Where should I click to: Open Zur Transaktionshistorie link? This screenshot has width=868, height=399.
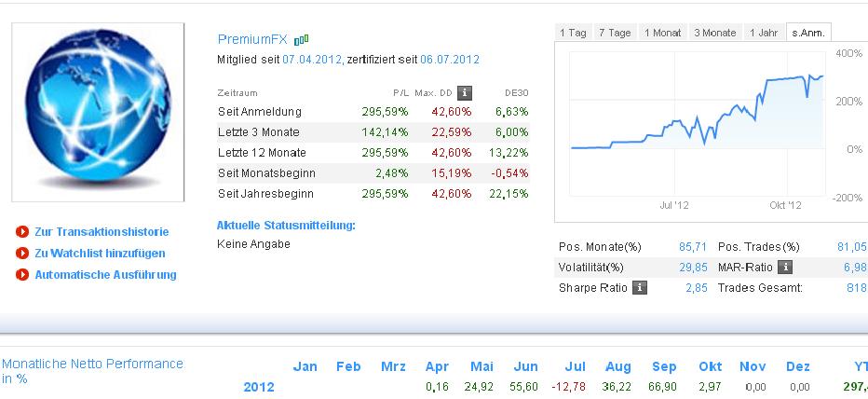(x=102, y=232)
